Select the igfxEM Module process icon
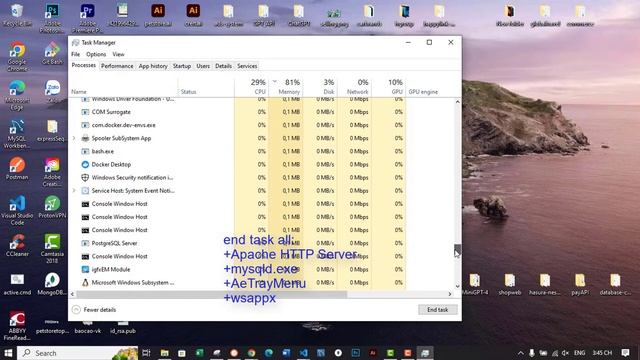The image size is (640, 360). click(x=85, y=269)
